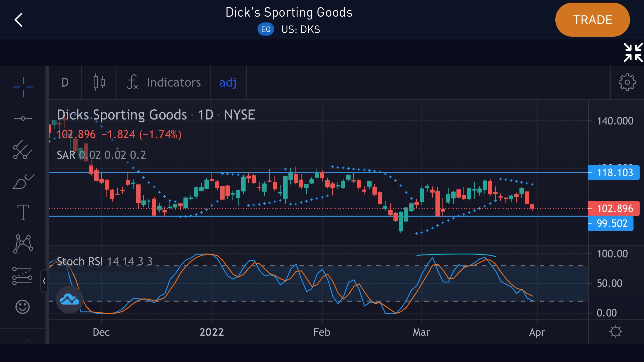
Task: Open the XABCD pattern tool
Action: [x=23, y=244]
